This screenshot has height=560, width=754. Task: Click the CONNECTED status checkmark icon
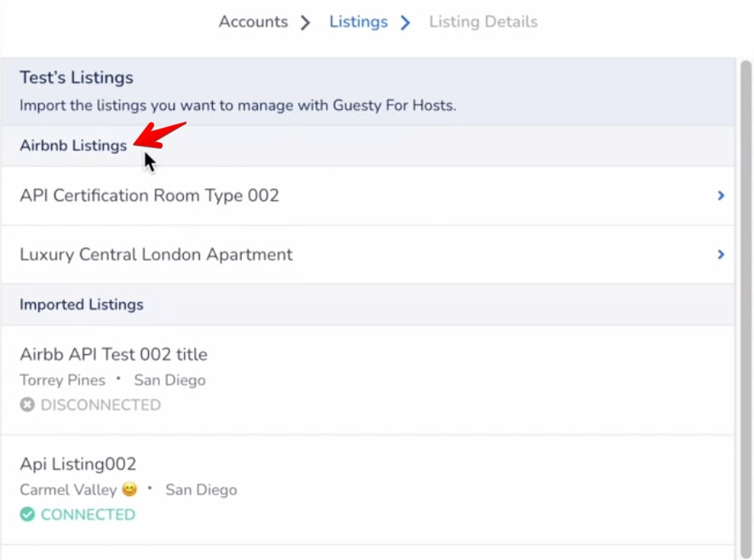(27, 514)
